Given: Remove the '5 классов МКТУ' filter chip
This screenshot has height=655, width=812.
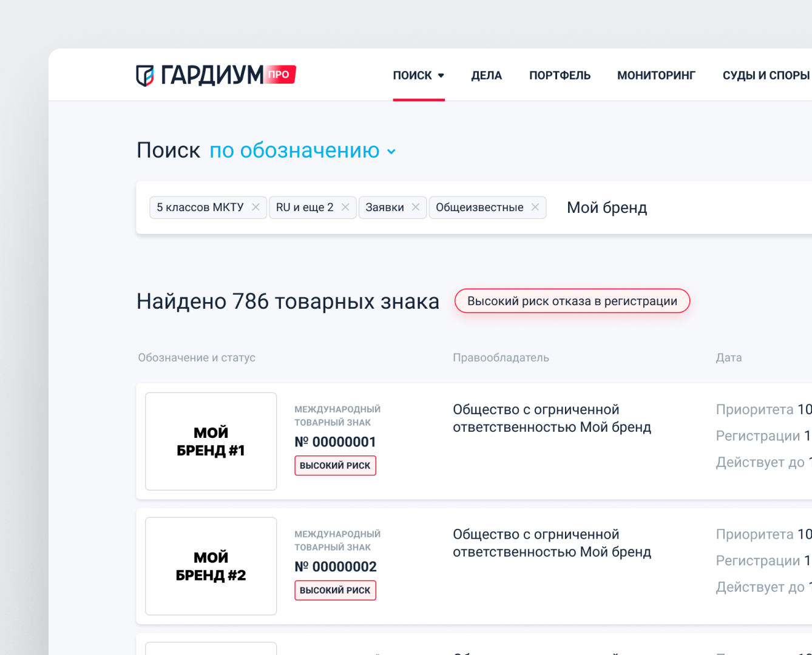Looking at the screenshot, I should pyautogui.click(x=255, y=207).
